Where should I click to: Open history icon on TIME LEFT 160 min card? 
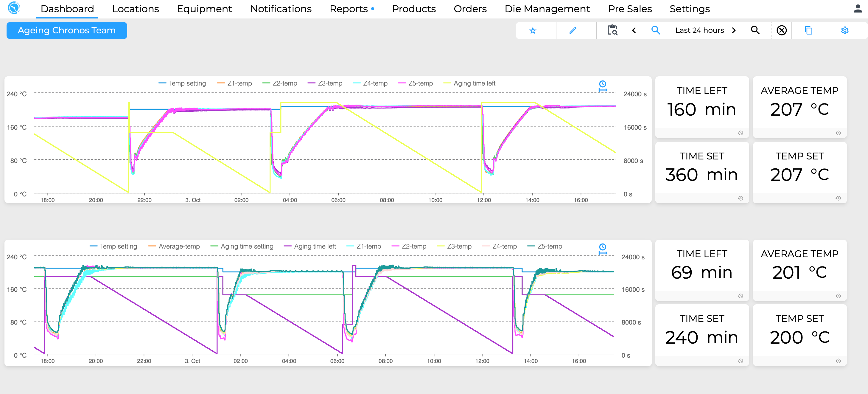741,133
